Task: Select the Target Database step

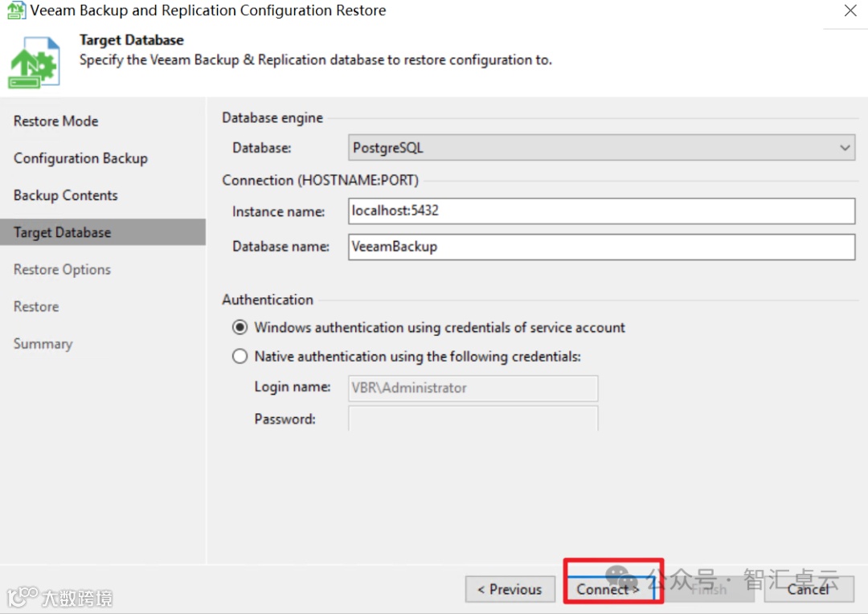Action: (x=103, y=232)
